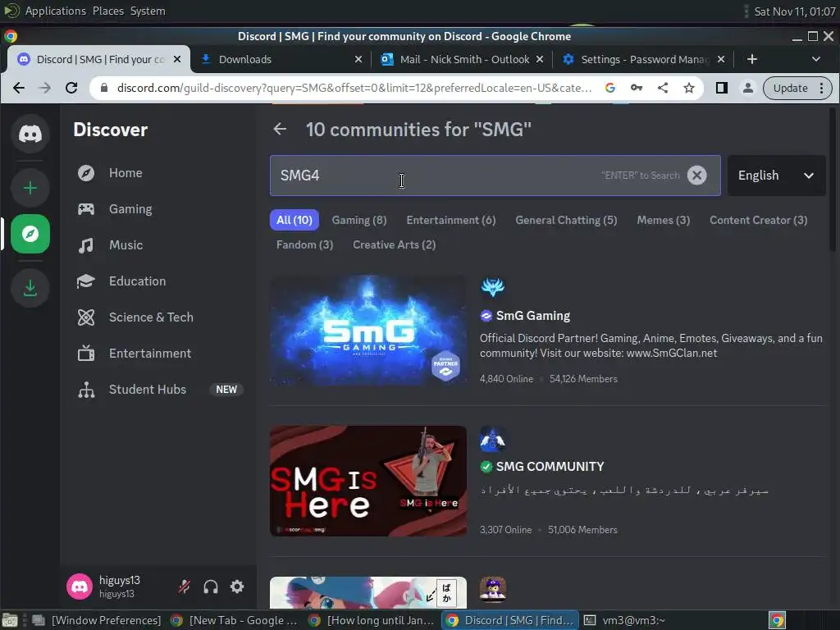Filter results by General Chatting (5)

[x=566, y=220]
